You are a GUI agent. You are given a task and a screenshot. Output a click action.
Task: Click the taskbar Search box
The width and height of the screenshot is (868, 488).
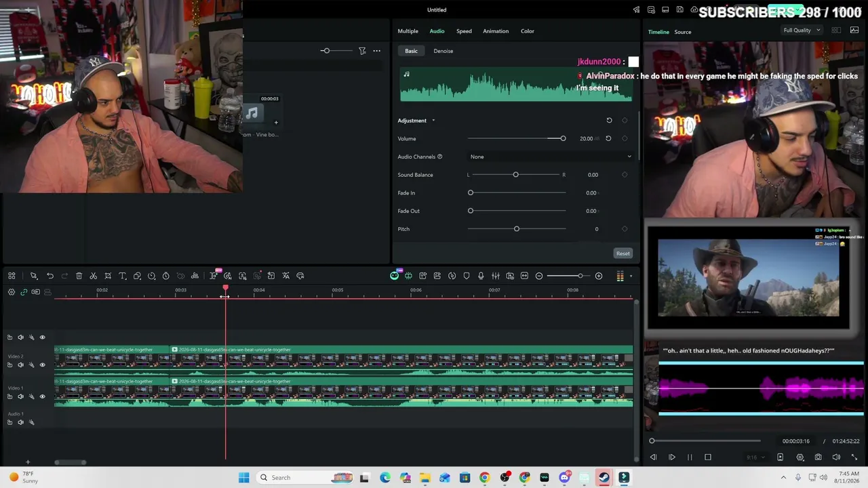coord(304,478)
